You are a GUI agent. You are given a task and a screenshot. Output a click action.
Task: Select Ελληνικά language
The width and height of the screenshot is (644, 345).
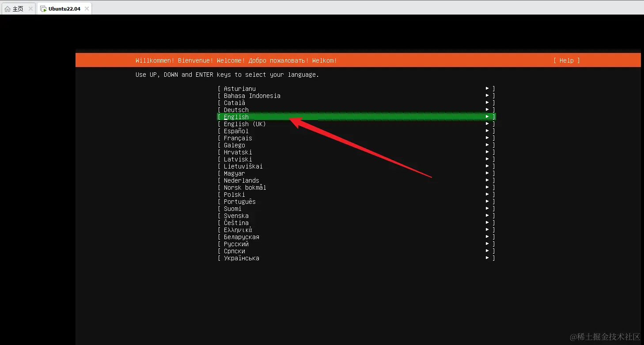click(356, 230)
